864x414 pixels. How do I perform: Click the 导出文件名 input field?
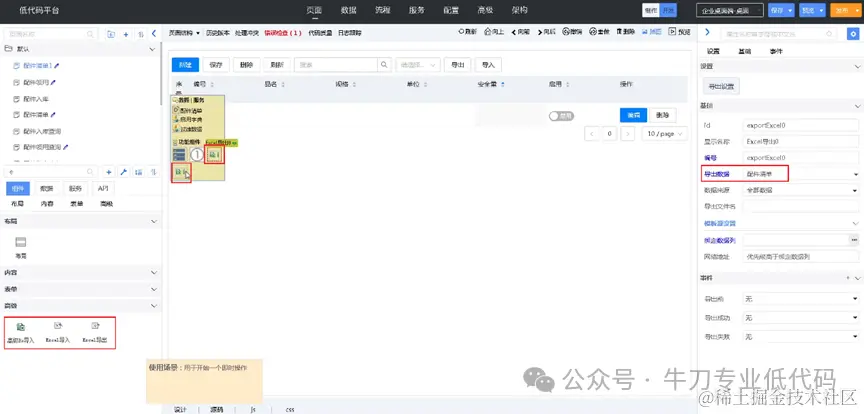[801, 206]
